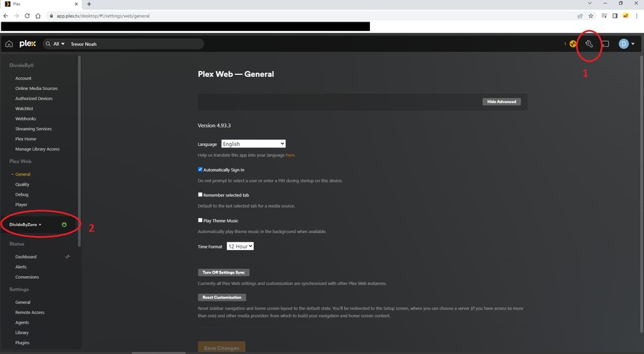644x354 pixels.
Task: Click the sidebar scrollbar
Action: (79, 151)
